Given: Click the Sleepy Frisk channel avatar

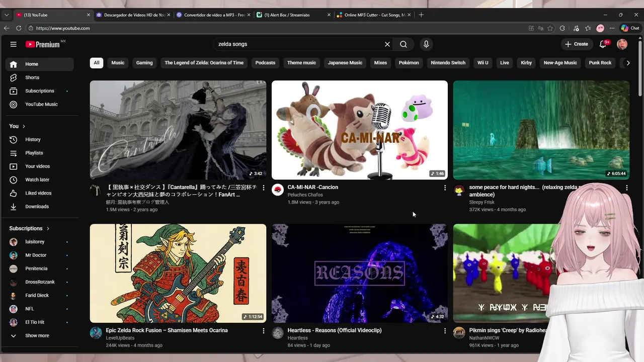Looking at the screenshot, I should (x=459, y=190).
